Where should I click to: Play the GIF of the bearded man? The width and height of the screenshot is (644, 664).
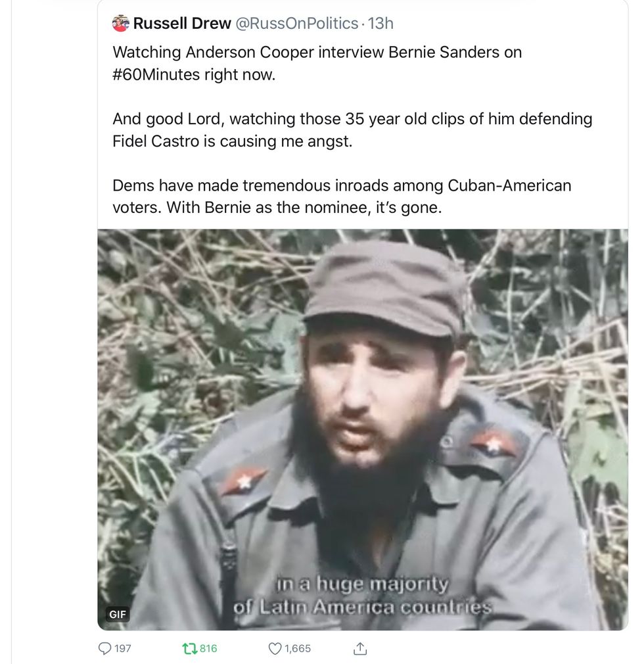pos(363,429)
